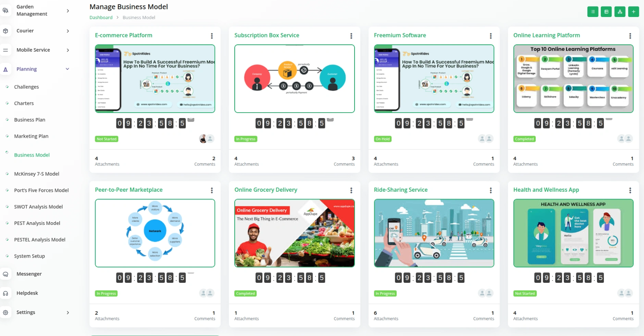
Task: Open the SWOT Analysis Model page
Action: coord(38,207)
